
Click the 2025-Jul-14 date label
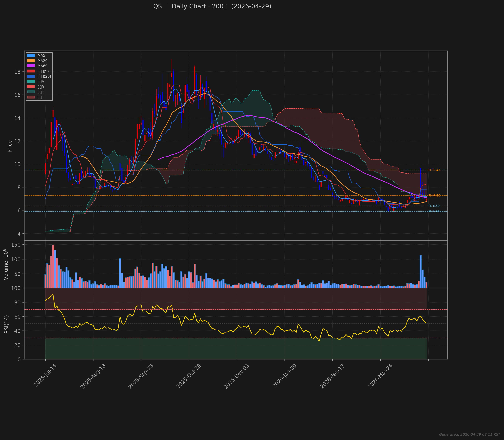(x=45, y=375)
